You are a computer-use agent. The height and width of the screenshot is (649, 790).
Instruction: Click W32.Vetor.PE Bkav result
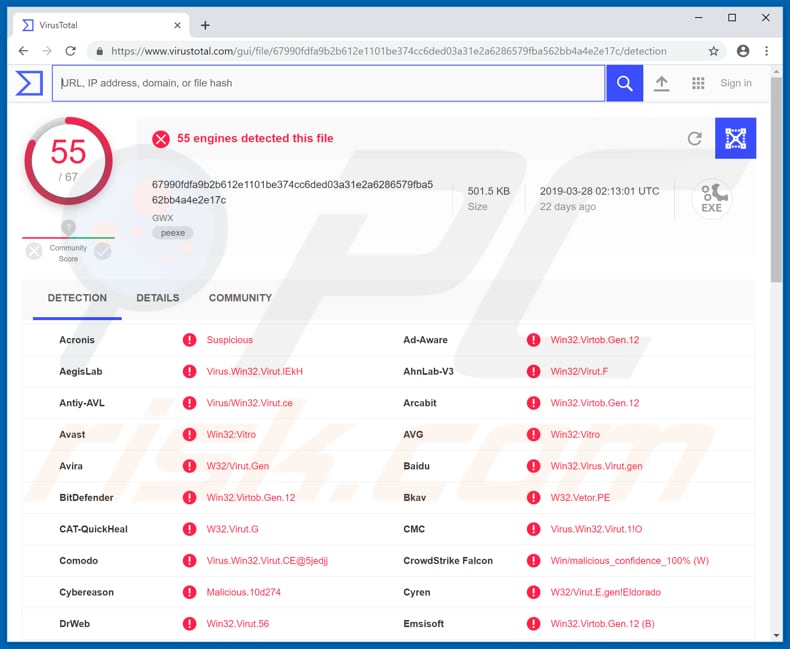[x=580, y=498]
